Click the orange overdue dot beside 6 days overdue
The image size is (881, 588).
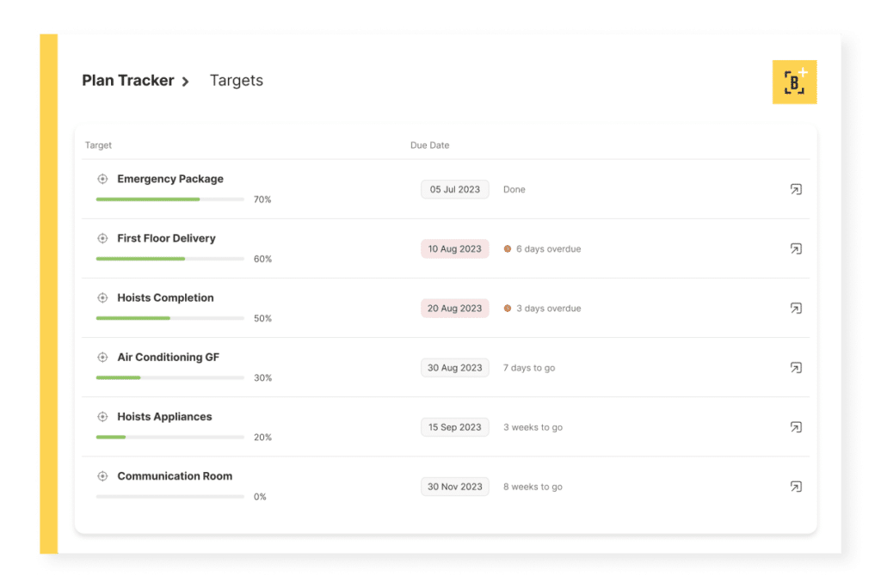507,248
